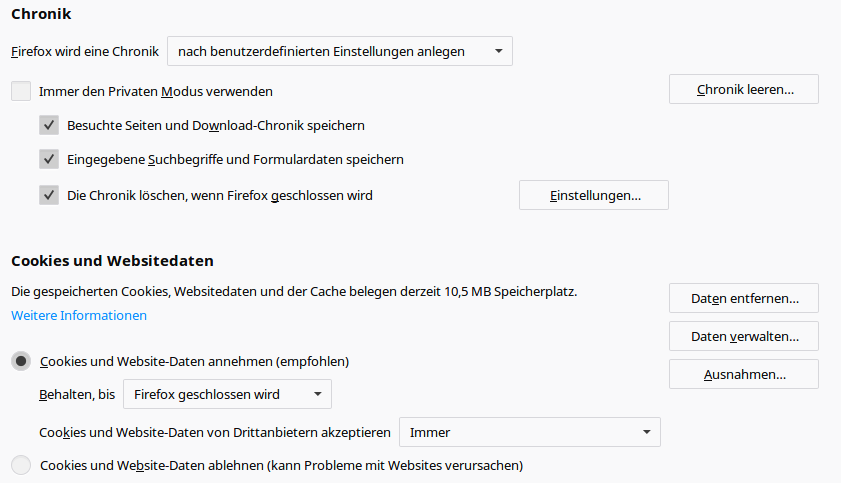
Task: Select 'Cookies und Website-Daten annehmen' radio button
Action: [x=21, y=361]
